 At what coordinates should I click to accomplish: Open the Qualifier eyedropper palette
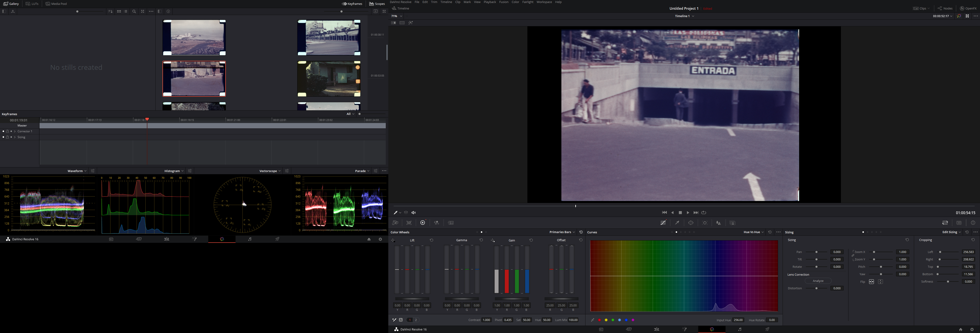tap(677, 223)
